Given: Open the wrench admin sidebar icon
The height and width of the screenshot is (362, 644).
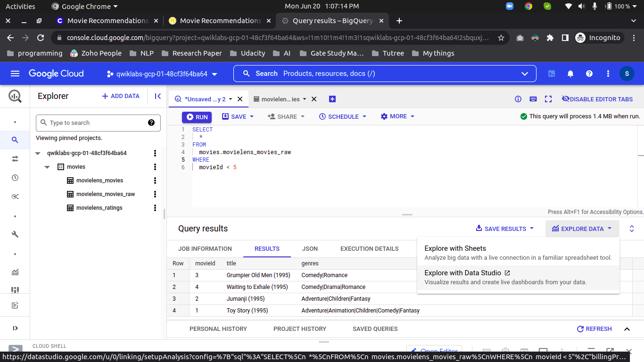Looking at the screenshot, I should (x=15, y=234).
